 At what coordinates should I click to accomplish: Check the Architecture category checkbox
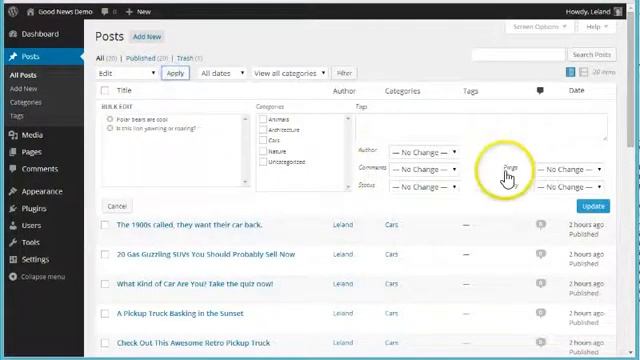(263, 130)
